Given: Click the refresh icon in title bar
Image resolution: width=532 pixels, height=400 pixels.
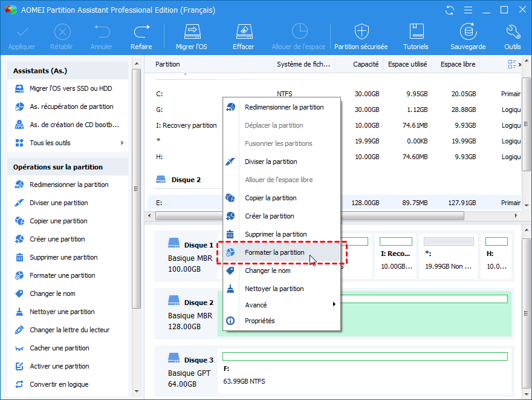Looking at the screenshot, I should (x=449, y=10).
